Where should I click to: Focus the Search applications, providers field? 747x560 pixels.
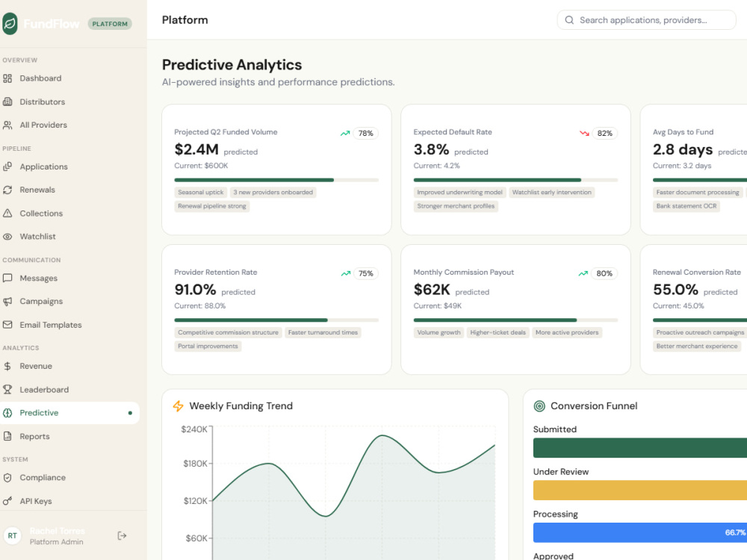click(646, 20)
